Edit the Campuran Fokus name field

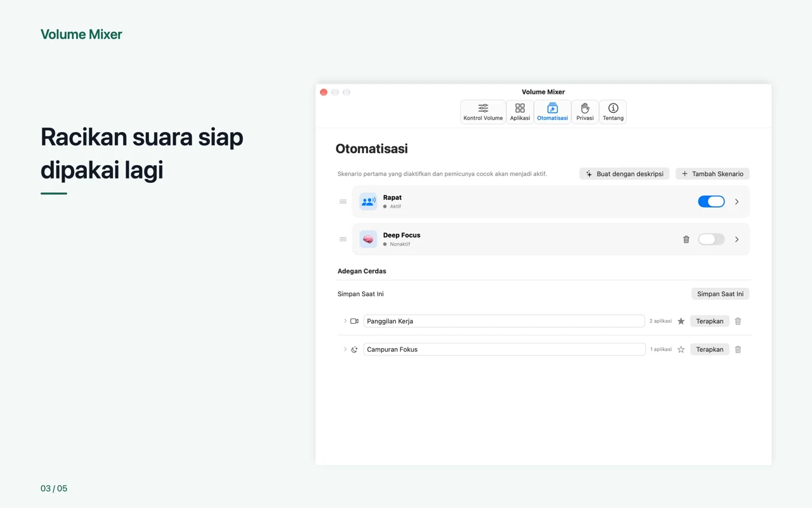(504, 349)
